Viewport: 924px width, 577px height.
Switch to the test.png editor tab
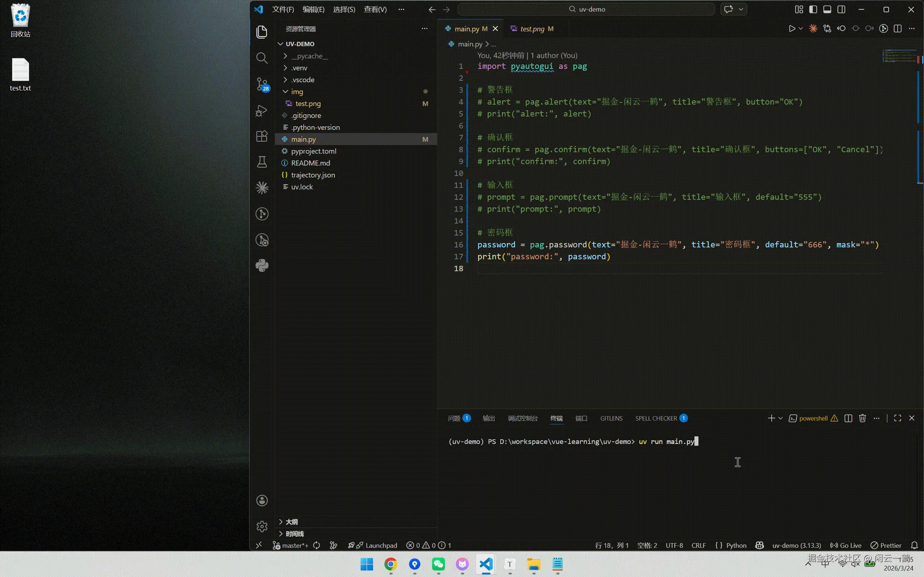coord(532,29)
